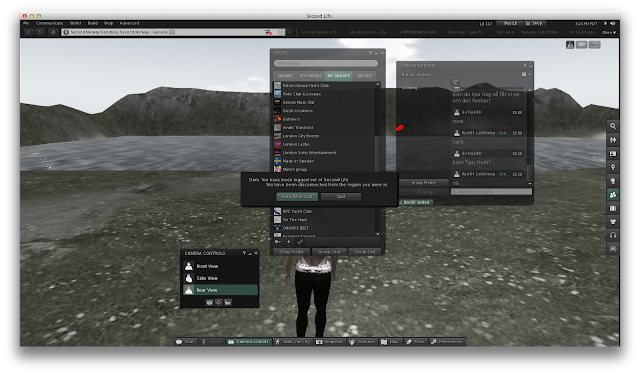The image size is (640, 374).
Task: Click Group Call button in People panel
Action: [365, 252]
